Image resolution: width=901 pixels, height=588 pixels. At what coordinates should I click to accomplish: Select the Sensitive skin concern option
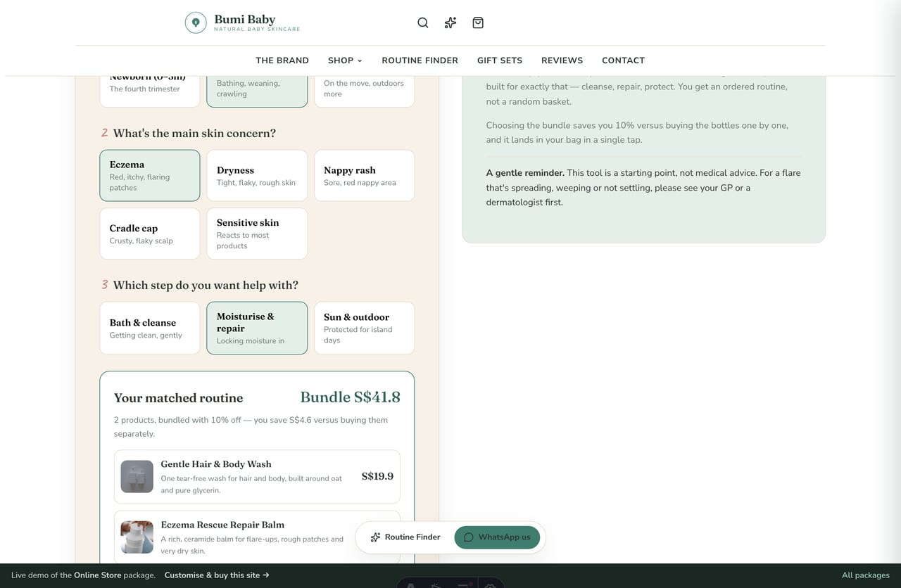click(257, 234)
